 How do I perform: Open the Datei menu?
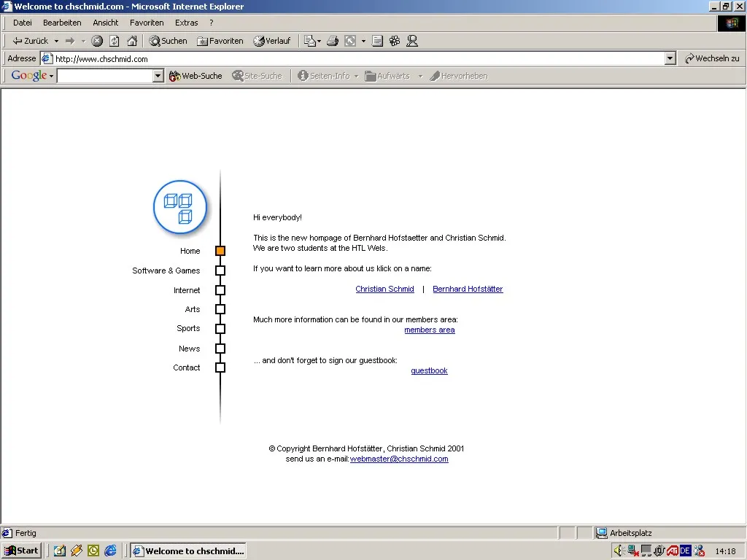click(23, 23)
